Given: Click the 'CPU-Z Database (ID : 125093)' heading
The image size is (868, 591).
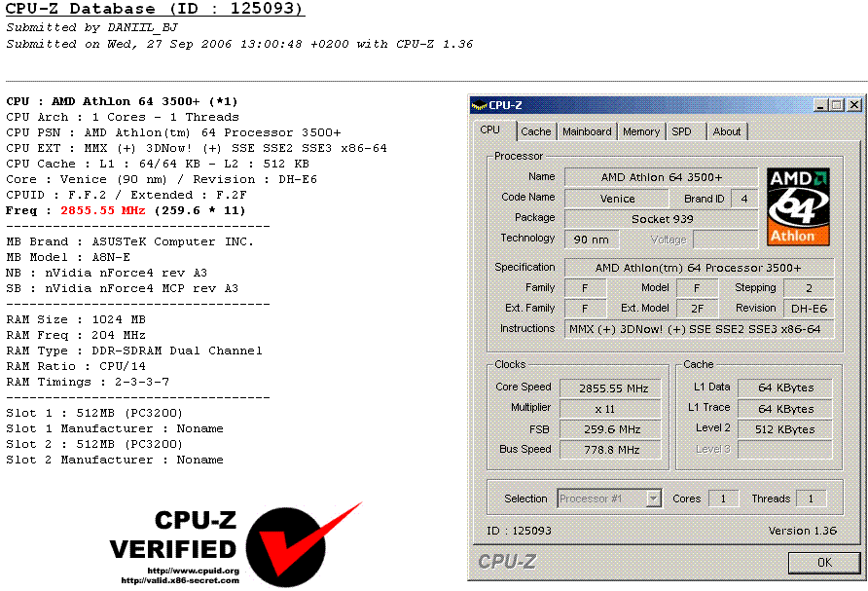Looking at the screenshot, I should pos(155,9).
